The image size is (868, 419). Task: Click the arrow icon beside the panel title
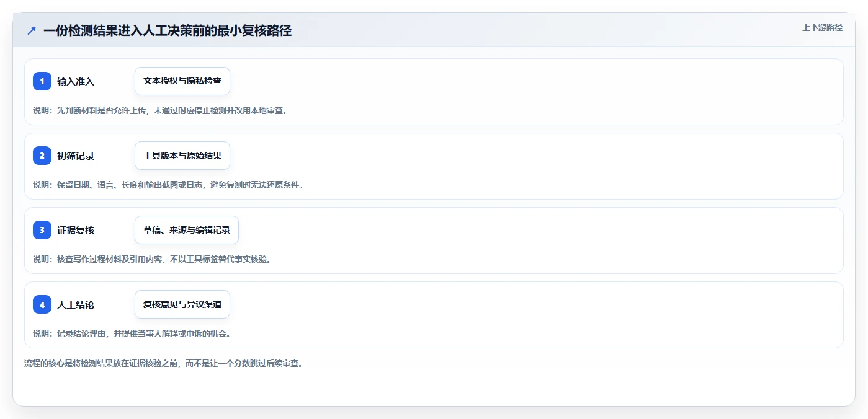click(32, 30)
